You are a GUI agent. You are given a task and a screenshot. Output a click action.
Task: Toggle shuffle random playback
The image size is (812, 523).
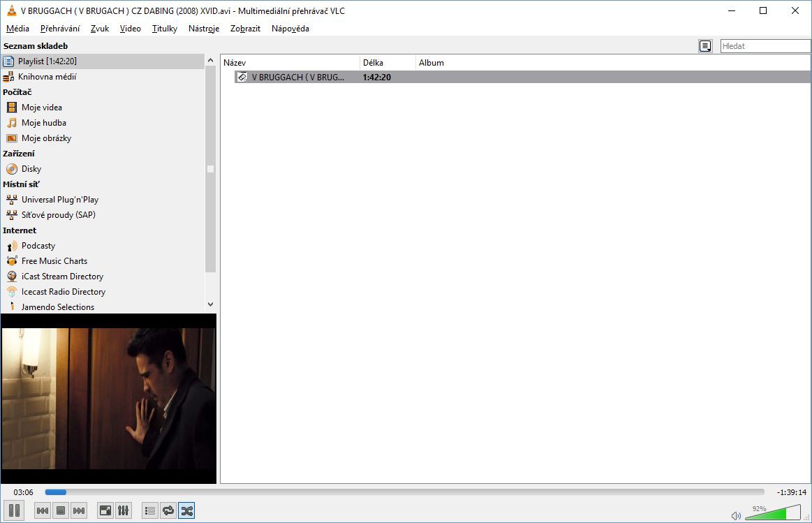[186, 510]
